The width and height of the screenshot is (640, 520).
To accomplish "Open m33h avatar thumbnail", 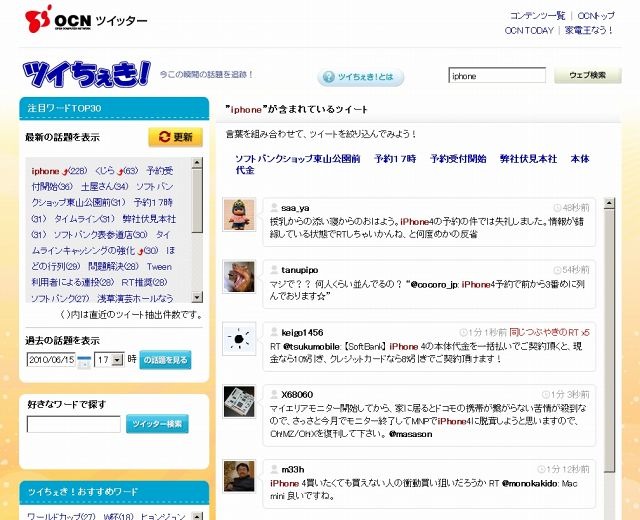I will click(239, 476).
